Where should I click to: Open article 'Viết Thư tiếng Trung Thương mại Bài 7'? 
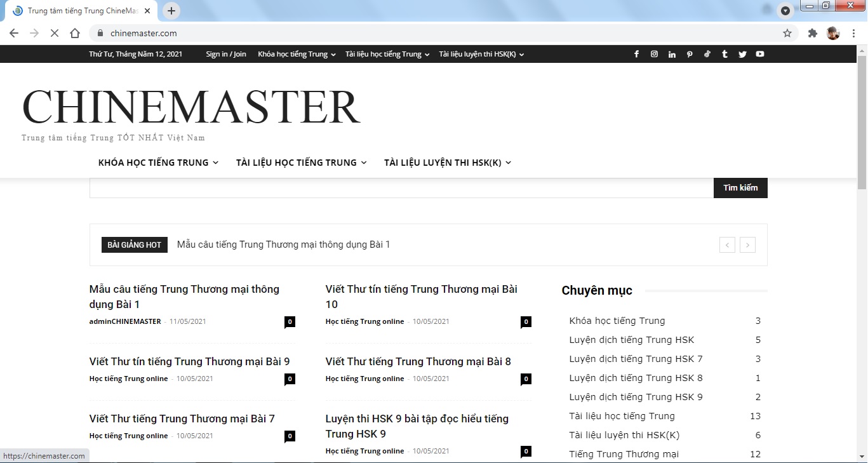pyautogui.click(x=182, y=419)
